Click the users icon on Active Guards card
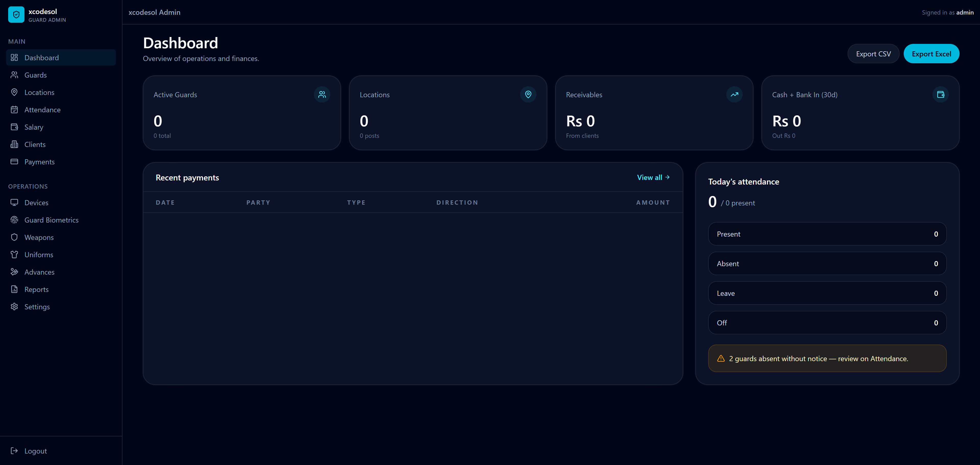Image resolution: width=980 pixels, height=465 pixels. point(322,94)
